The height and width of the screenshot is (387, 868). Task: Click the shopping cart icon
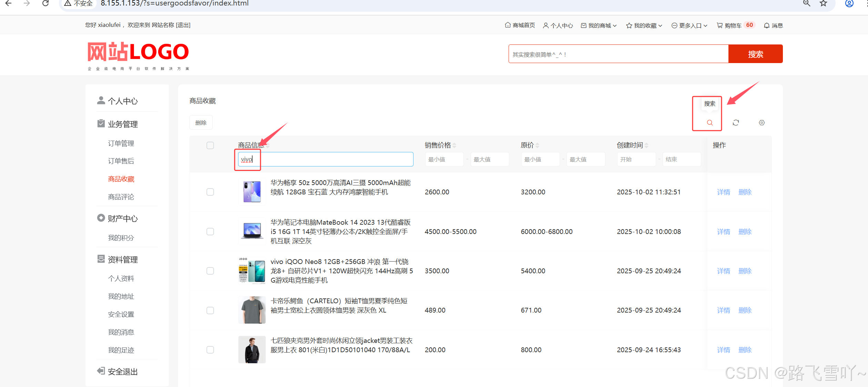tap(719, 26)
